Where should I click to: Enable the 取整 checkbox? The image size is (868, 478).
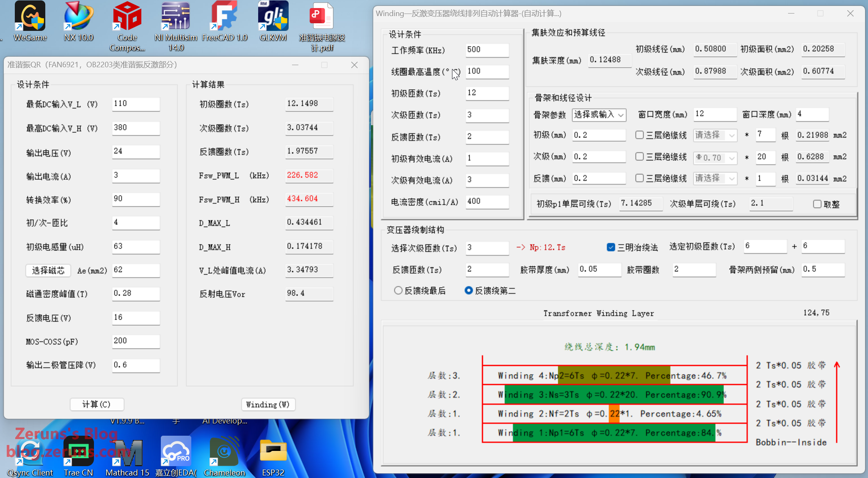(817, 204)
